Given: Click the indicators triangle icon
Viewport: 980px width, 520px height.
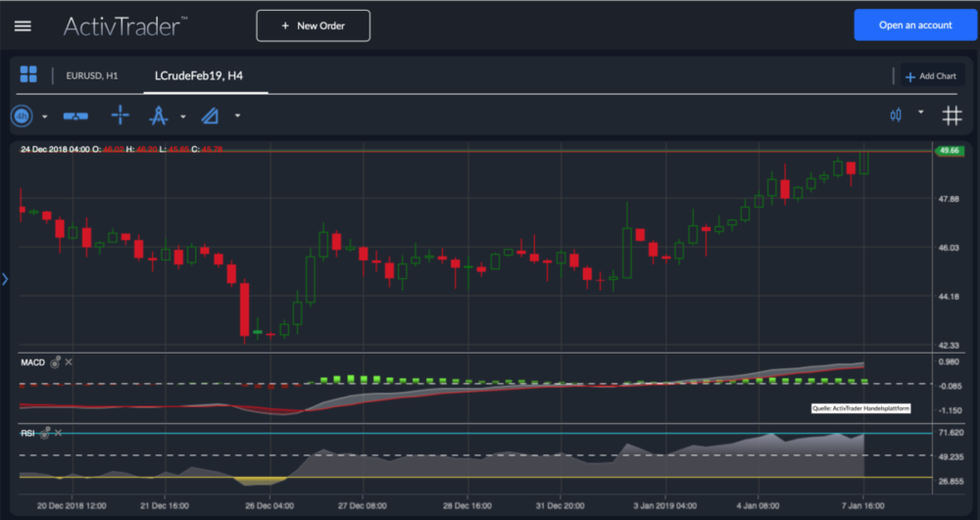Looking at the screenshot, I should (x=210, y=116).
